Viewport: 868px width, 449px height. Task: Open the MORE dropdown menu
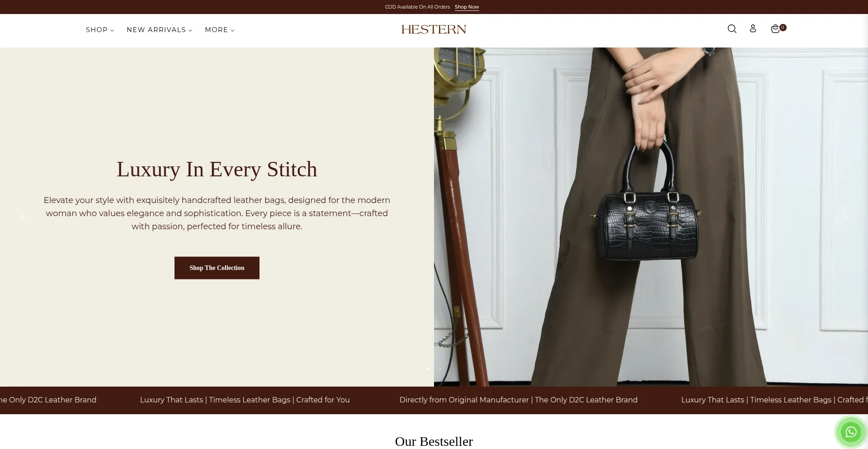pyautogui.click(x=220, y=30)
